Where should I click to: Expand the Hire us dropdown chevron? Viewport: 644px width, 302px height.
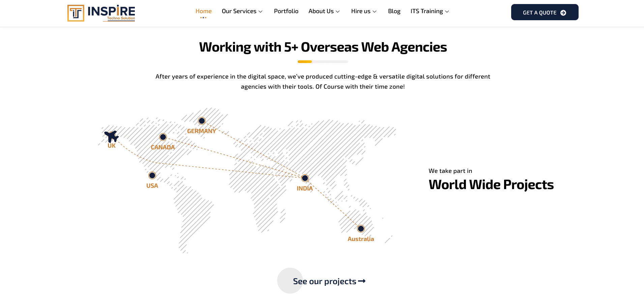tap(374, 11)
